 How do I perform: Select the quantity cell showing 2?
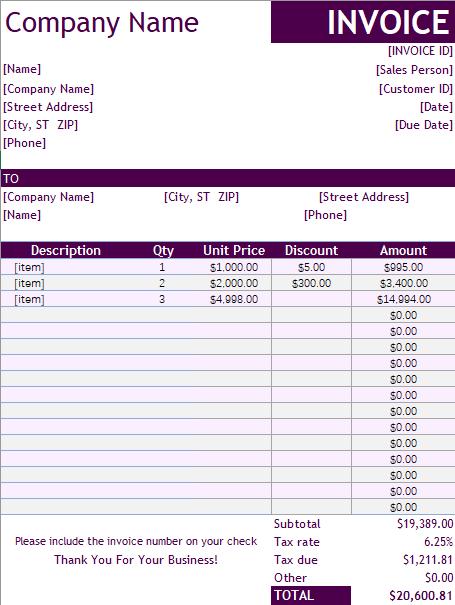(162, 283)
